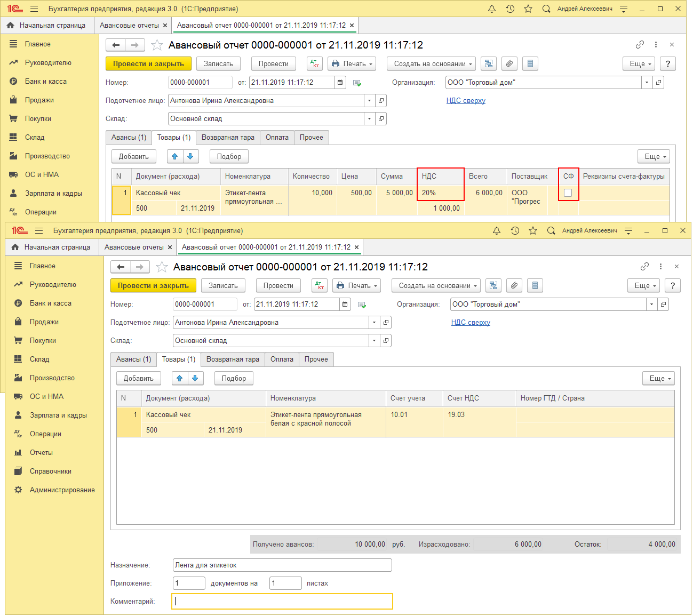The image size is (693, 616).
Task: Open notifications bell in front window
Action: [497, 230]
